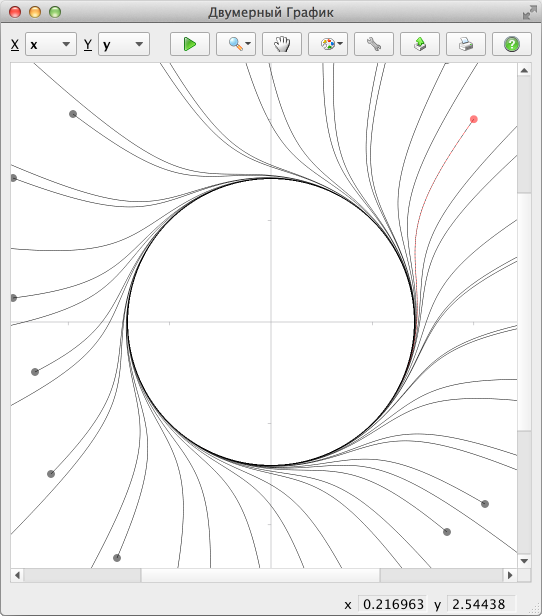Click the horizontal scrollbar left arrow
This screenshot has height=616, width=542.
17,575
